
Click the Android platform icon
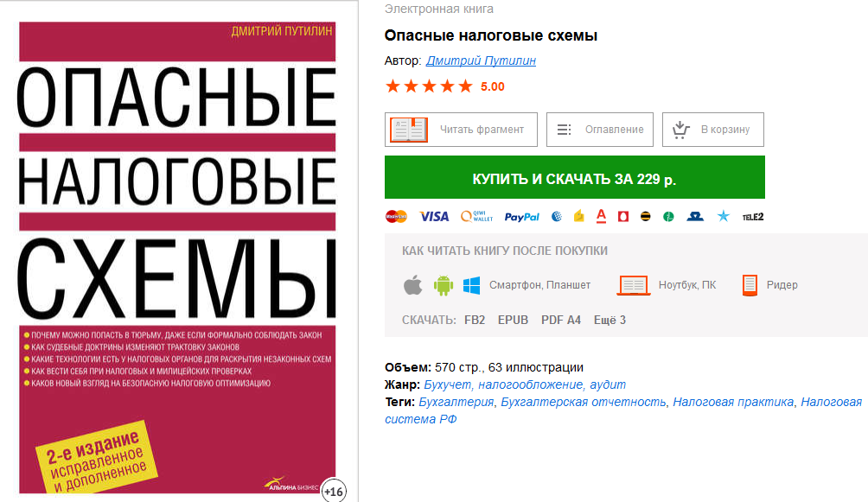coord(443,286)
